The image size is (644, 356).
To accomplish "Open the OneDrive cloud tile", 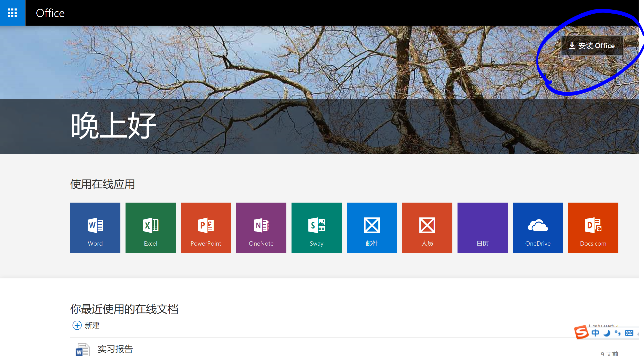I will click(538, 227).
